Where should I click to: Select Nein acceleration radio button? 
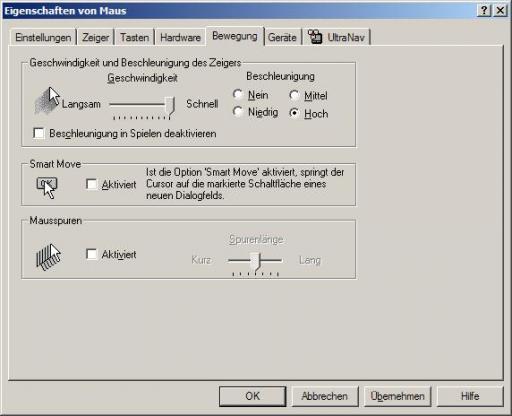click(x=238, y=95)
